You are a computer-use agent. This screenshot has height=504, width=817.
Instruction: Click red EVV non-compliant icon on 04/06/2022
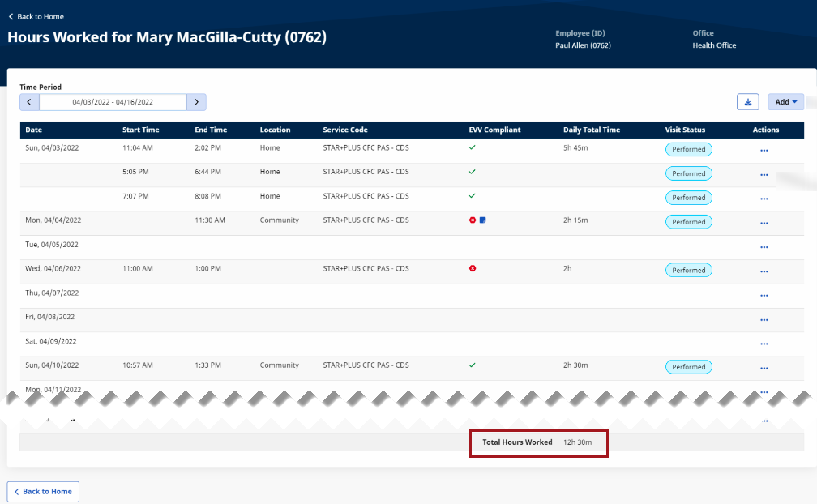tap(473, 268)
